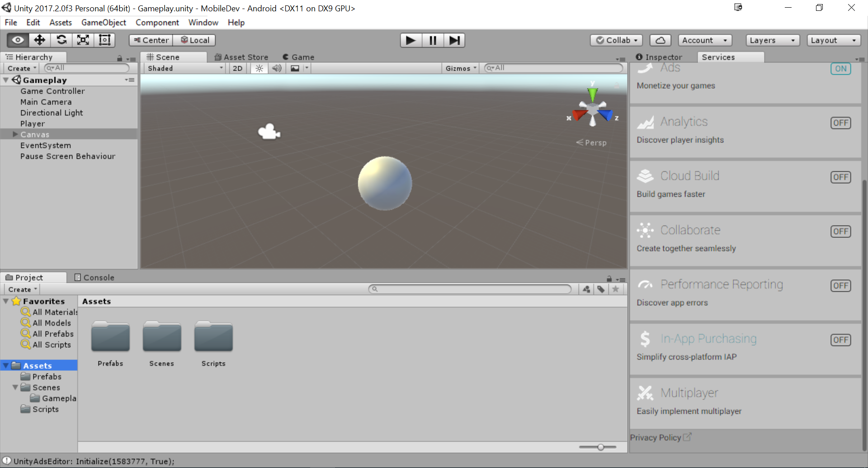This screenshot has width=868, height=468.
Task: Click the scene orientation gizmo
Action: [x=593, y=109]
